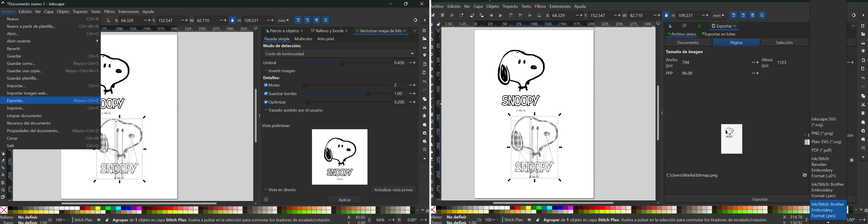The height and width of the screenshot is (224, 868).
Task: Click the save document icon in left window
Action: pos(424,47)
